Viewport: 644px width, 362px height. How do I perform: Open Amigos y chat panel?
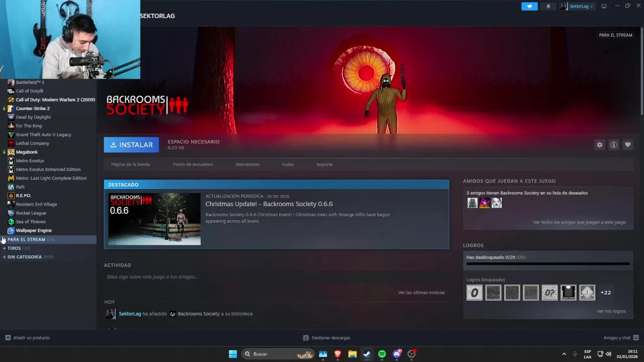click(621, 338)
